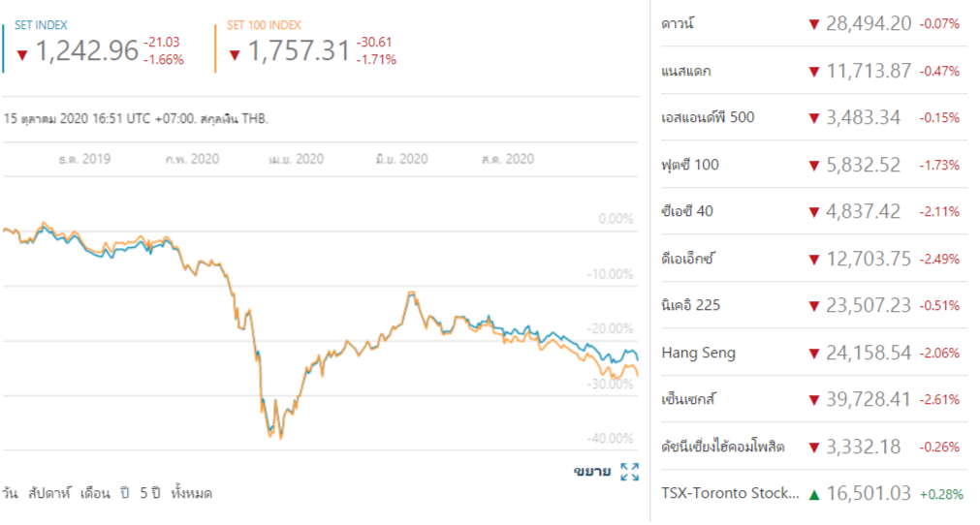
Task: Click the red down arrow for ดาวน์
Action: pyautogui.click(x=814, y=24)
